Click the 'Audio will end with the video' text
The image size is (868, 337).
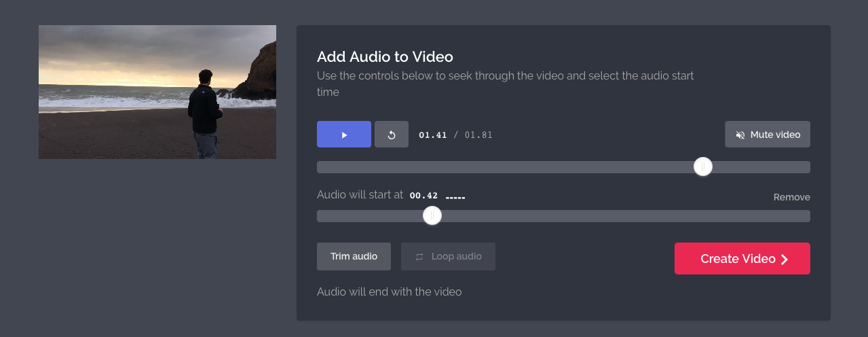(389, 291)
